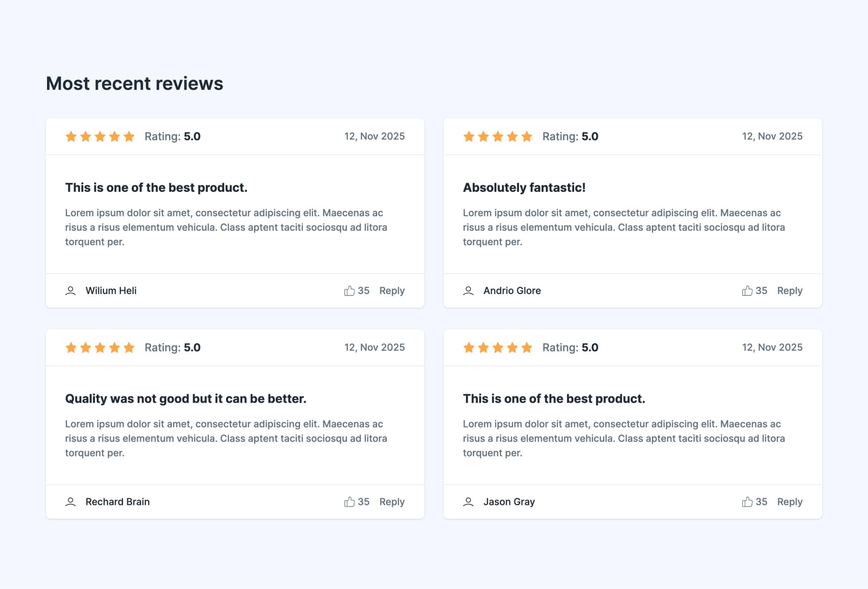Click the third star in Wilium Heli's rating

coord(100,136)
